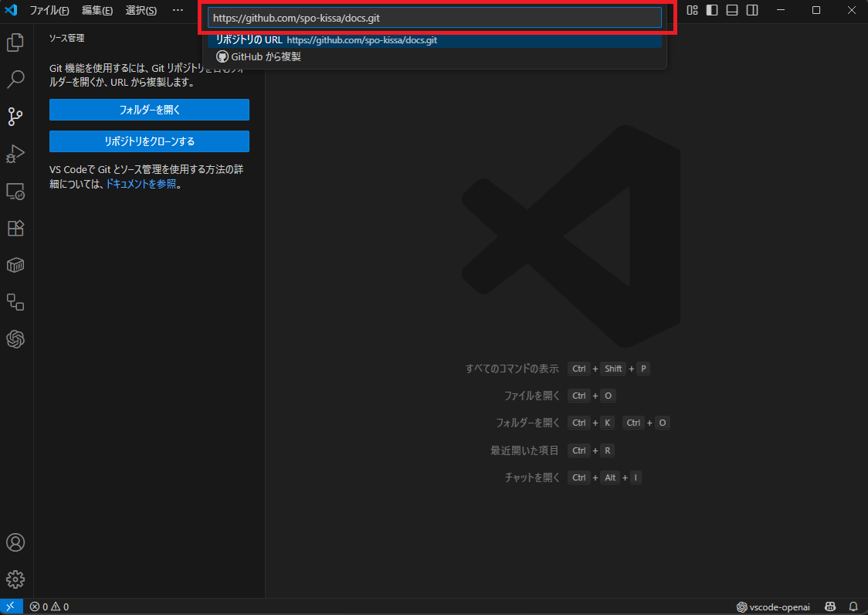This screenshot has height=615, width=868.
Task: Open the Extensions marketplace view
Action: click(x=15, y=228)
